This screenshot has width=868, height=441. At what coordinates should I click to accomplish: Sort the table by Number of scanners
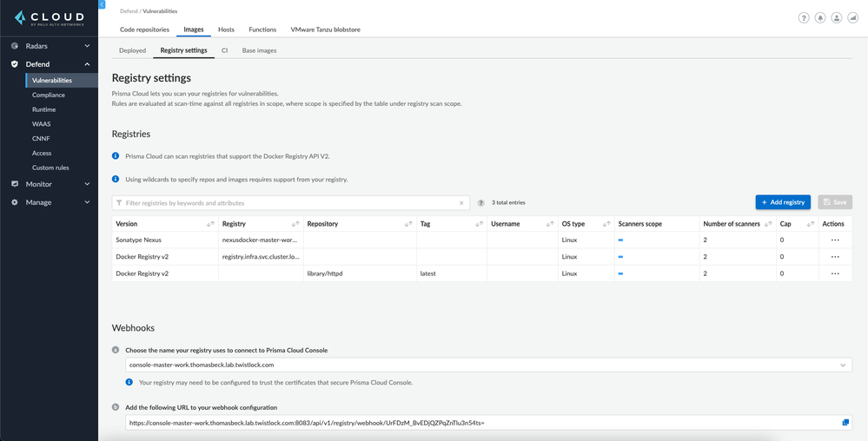768,224
